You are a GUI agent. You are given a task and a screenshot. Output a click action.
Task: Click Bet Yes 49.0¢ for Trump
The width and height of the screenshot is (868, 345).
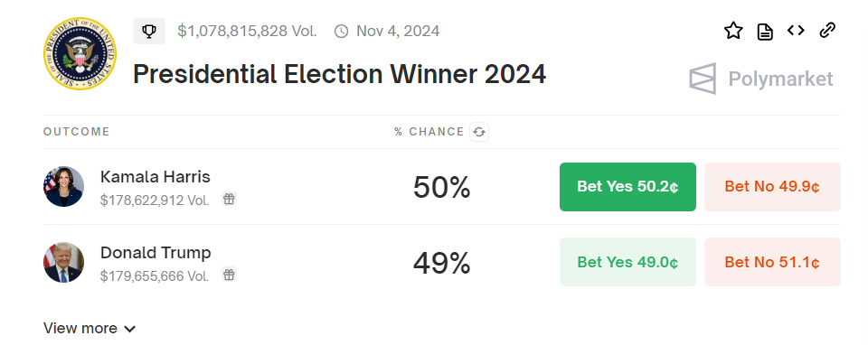(627, 262)
